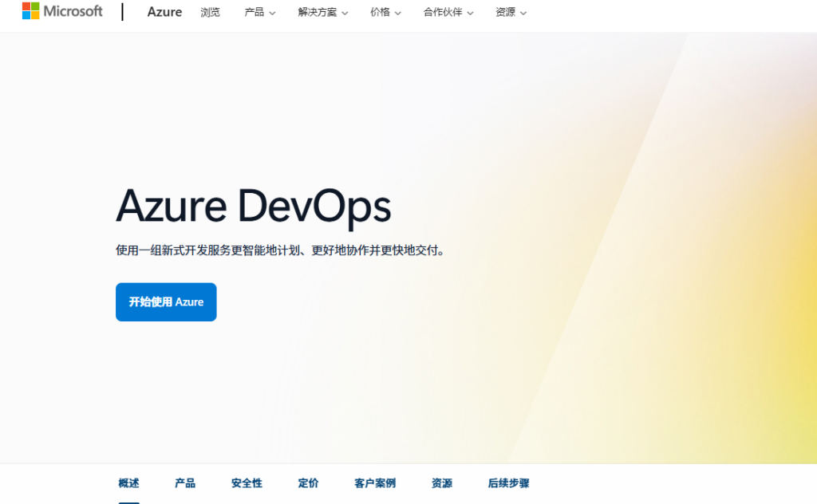Screen dimensions: 817x504
Task: Click the 开始使用 Azure button
Action: click(x=166, y=302)
